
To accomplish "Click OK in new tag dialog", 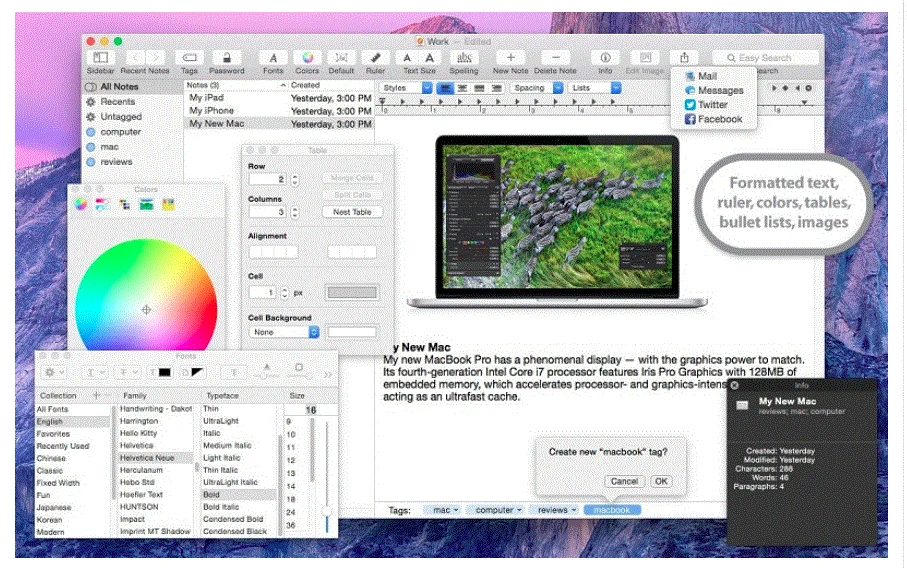I will click(661, 481).
